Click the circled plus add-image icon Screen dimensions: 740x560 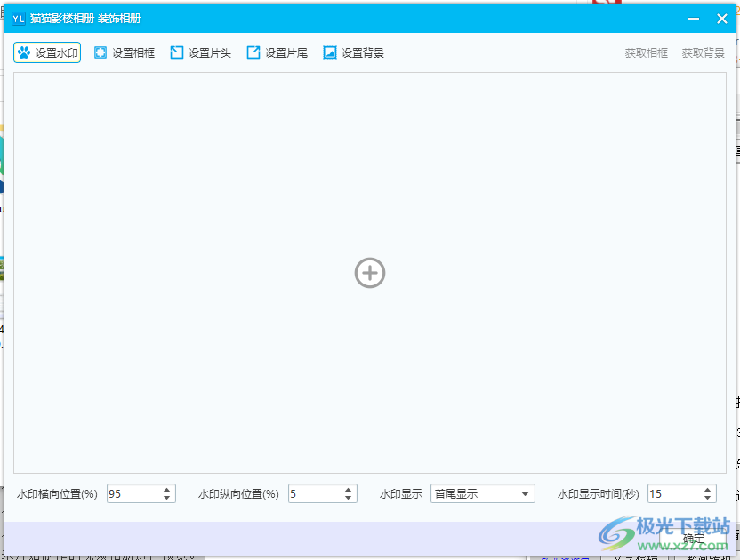click(x=370, y=273)
